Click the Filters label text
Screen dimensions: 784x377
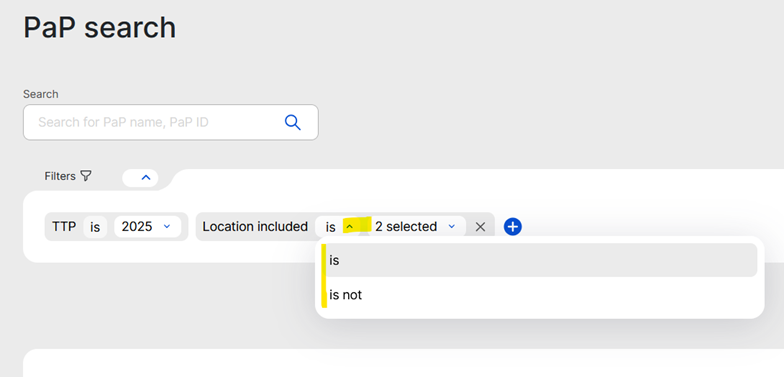pos(60,176)
